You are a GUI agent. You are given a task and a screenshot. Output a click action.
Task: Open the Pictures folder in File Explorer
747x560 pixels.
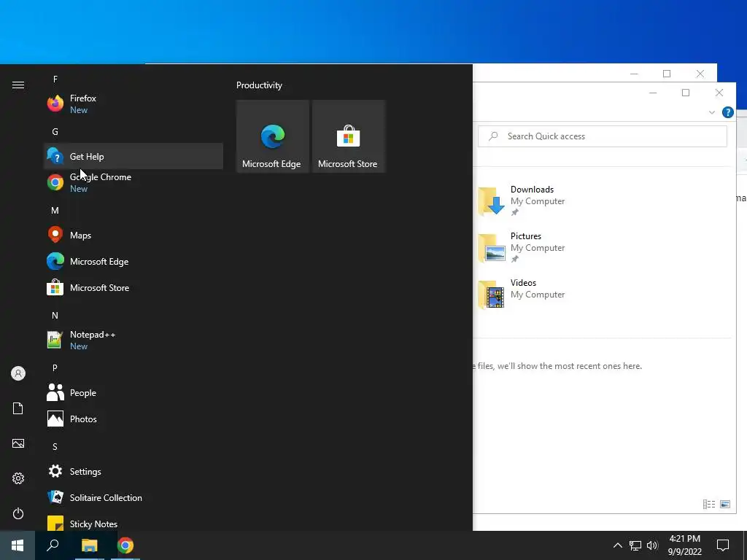click(x=522, y=247)
